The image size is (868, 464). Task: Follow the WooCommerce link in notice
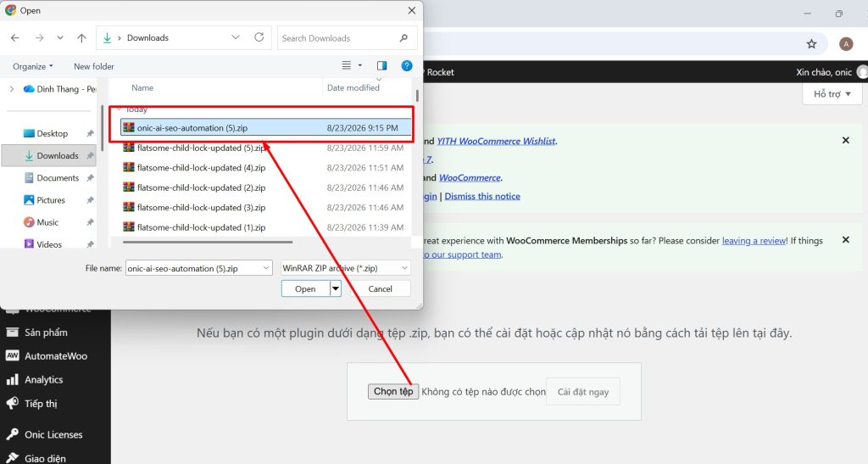(470, 178)
